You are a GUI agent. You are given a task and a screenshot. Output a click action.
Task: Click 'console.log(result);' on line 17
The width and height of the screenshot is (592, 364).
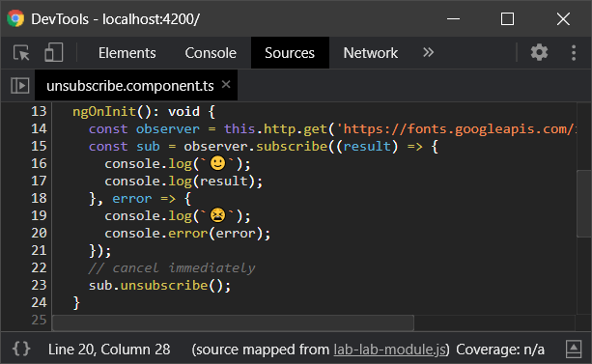(x=183, y=182)
